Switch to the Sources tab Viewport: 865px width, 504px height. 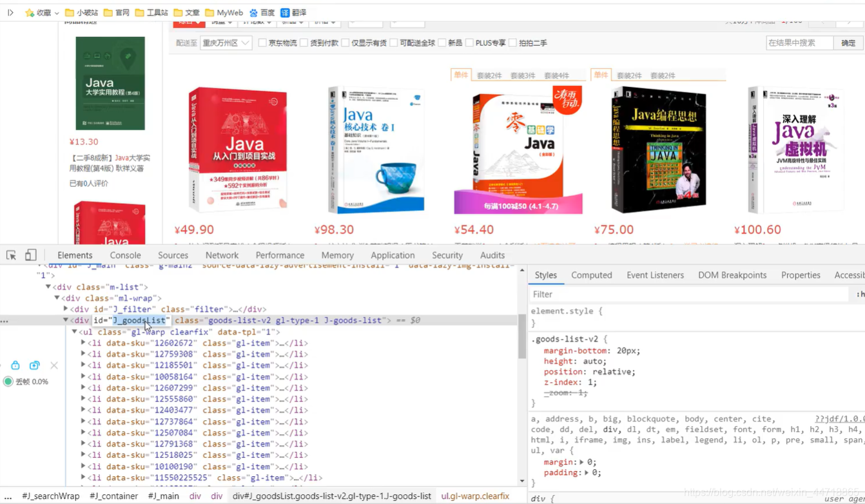(x=173, y=255)
